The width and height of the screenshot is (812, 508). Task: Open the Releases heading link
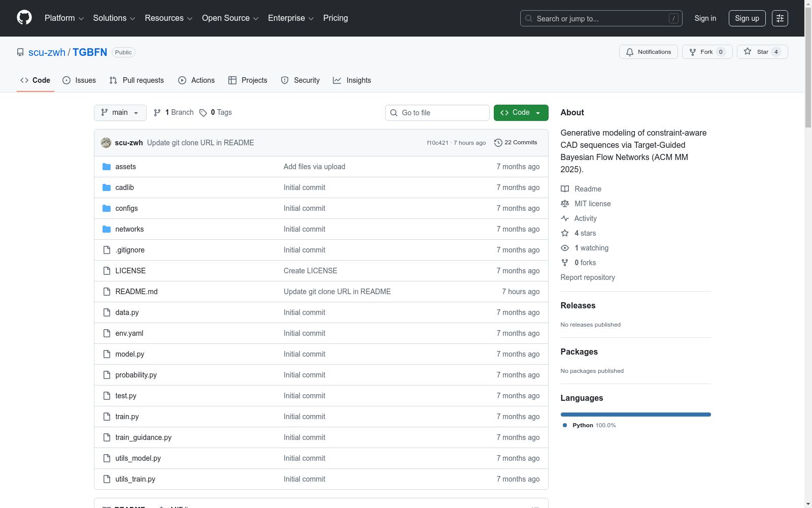point(578,305)
